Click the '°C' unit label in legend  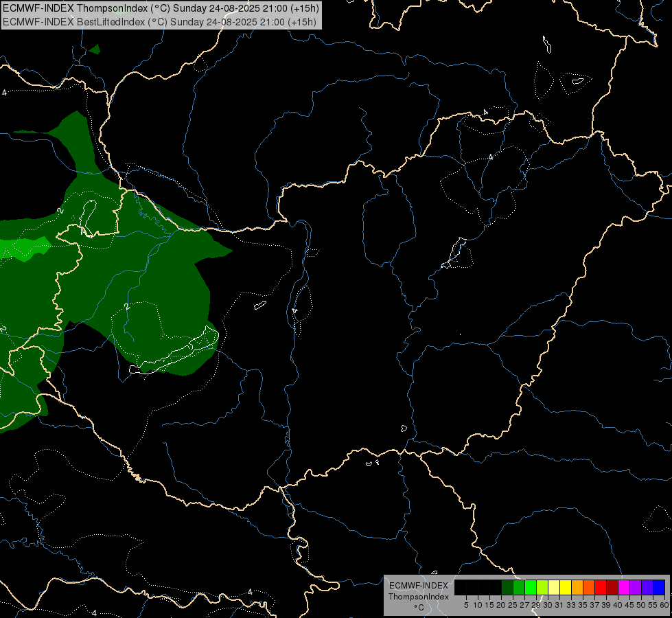419,607
